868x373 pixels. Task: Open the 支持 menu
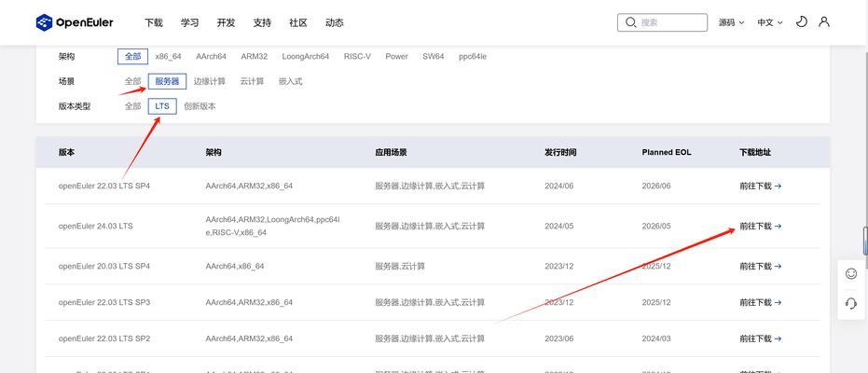click(x=262, y=22)
